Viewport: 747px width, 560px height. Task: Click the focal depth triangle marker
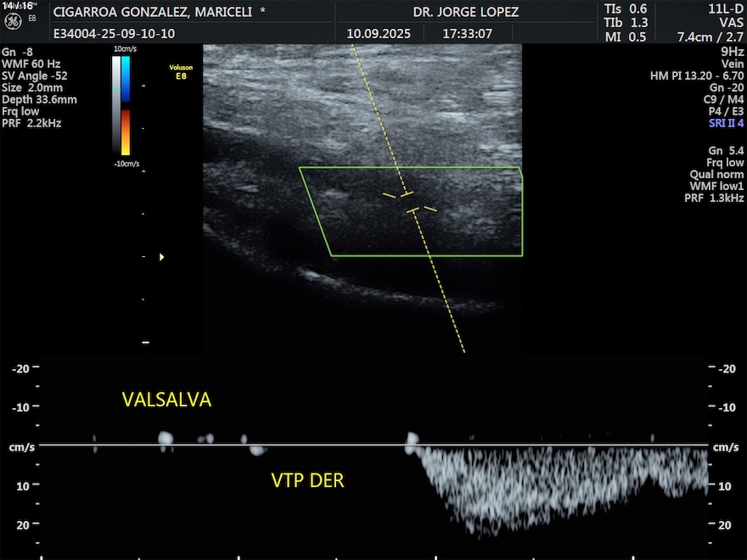162,256
